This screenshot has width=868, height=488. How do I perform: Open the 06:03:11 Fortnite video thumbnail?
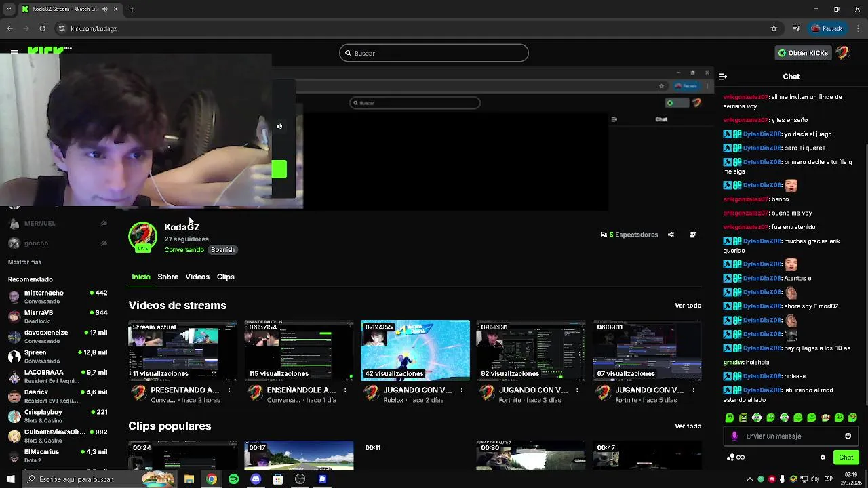point(647,350)
